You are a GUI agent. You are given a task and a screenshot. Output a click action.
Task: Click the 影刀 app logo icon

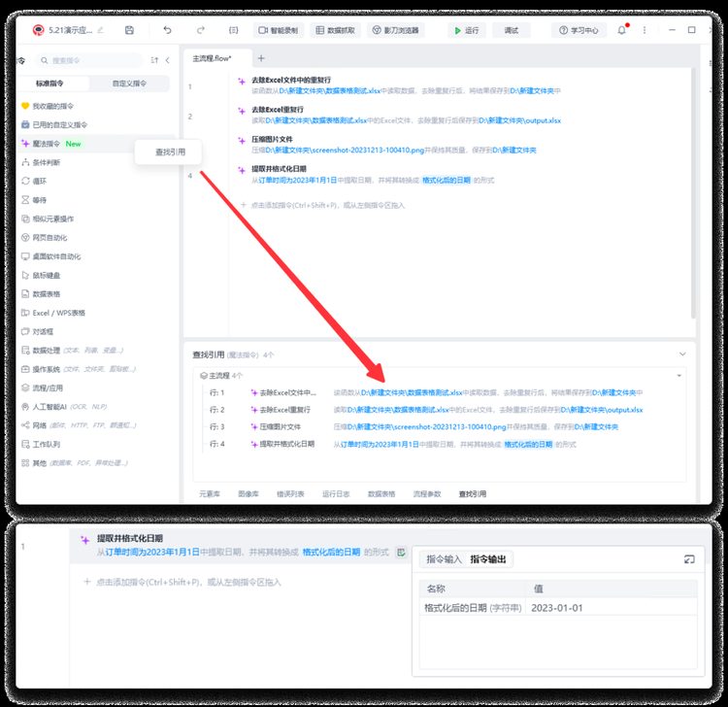pos(38,30)
